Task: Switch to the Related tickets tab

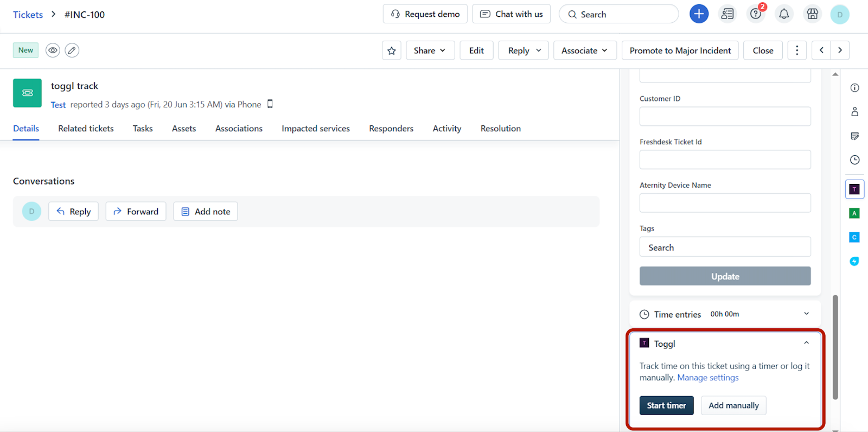Action: 86,129
